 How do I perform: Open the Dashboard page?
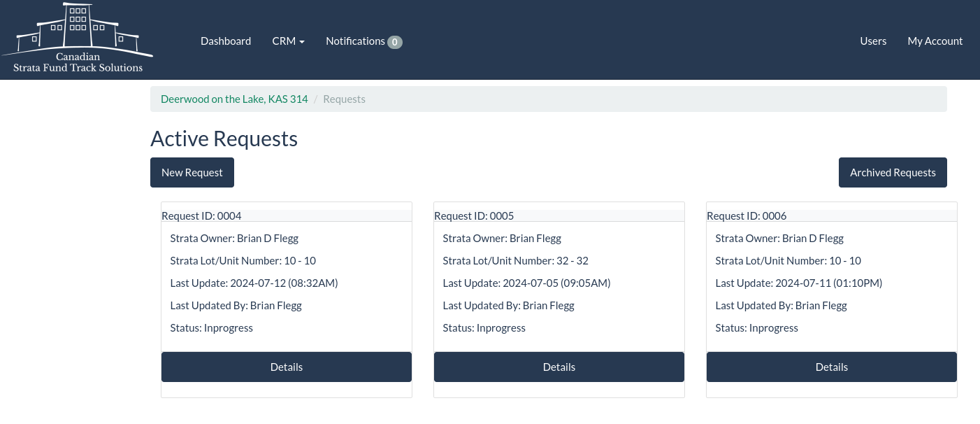226,41
